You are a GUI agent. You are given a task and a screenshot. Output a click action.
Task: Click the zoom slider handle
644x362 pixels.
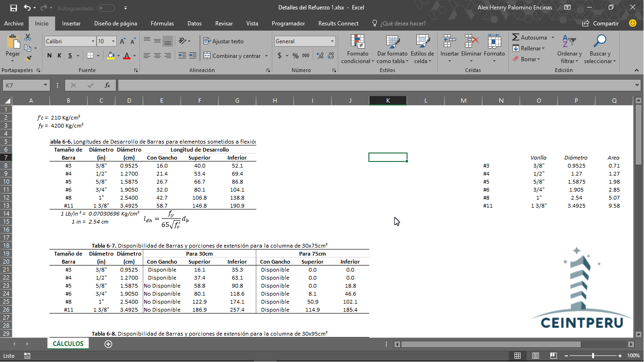(593, 356)
